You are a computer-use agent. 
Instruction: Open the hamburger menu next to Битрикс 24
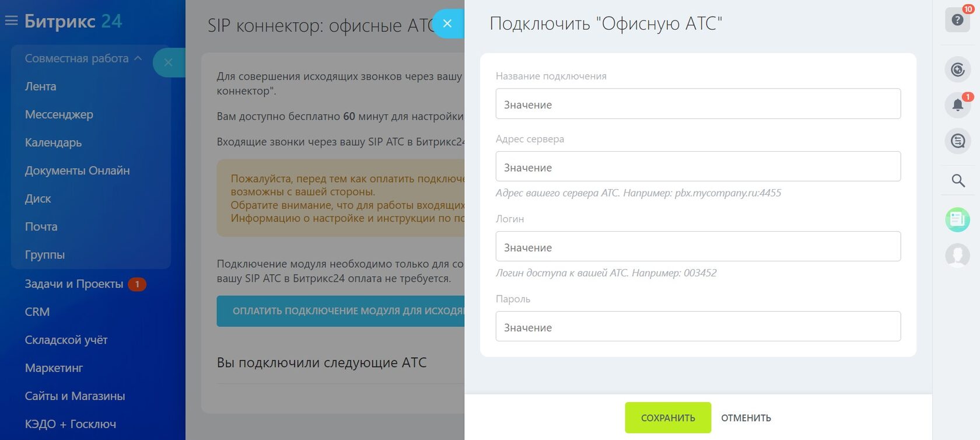[11, 21]
